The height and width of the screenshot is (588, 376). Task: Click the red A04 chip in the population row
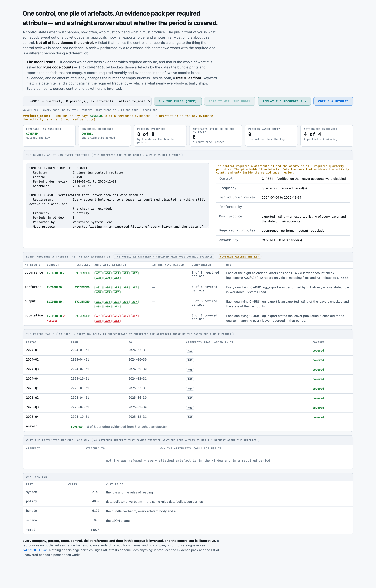pos(107,316)
